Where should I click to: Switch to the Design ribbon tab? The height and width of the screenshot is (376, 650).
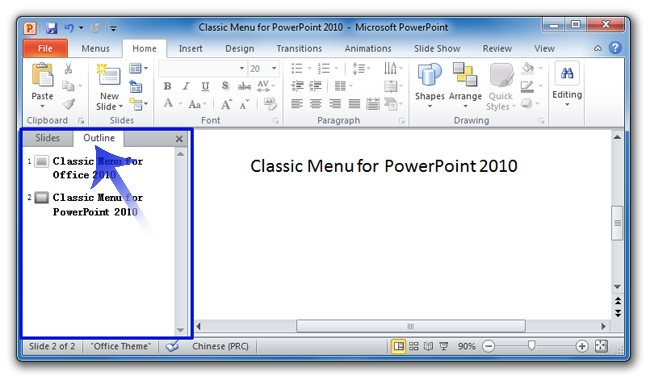(240, 49)
